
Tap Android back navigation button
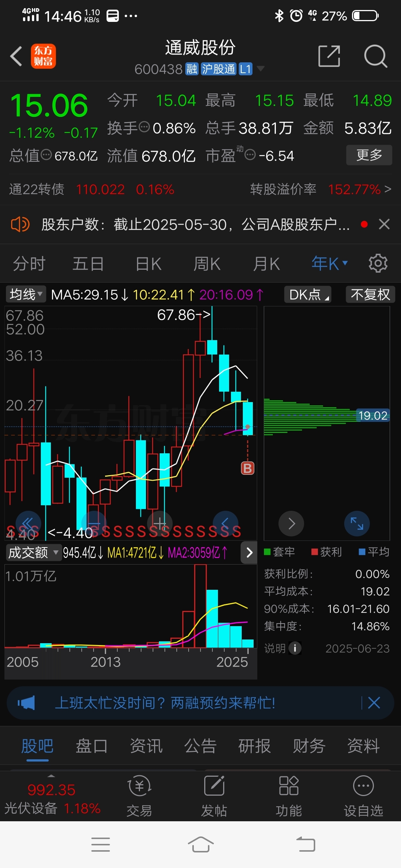pos(306,845)
